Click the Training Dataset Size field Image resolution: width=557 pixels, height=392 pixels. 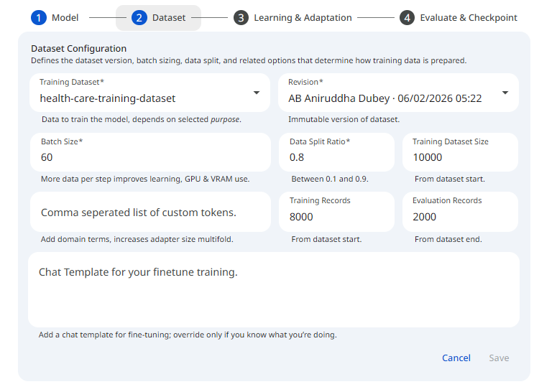pyautogui.click(x=459, y=157)
